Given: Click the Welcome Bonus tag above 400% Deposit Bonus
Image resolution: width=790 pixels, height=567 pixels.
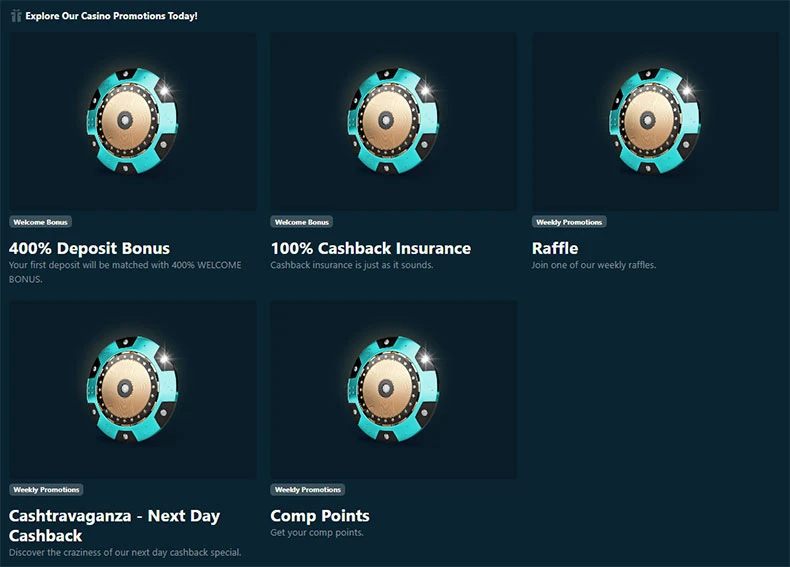Looking at the screenshot, I should pyautogui.click(x=40, y=222).
